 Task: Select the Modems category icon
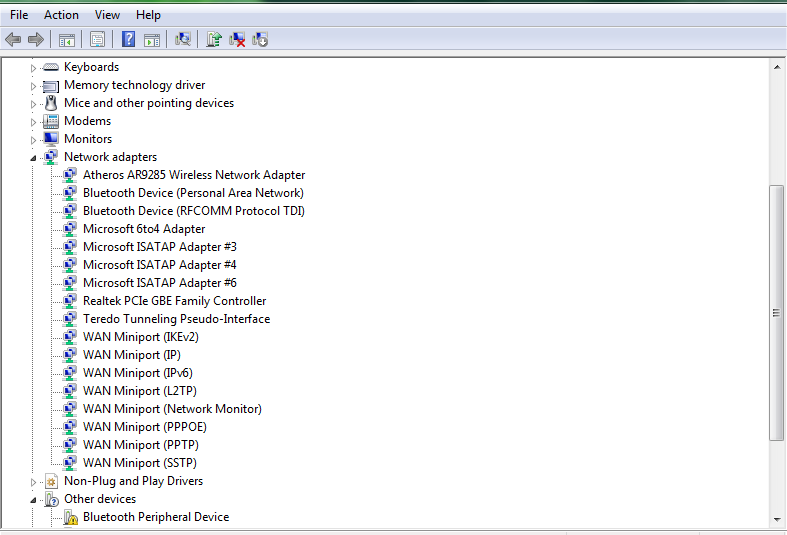(x=51, y=121)
